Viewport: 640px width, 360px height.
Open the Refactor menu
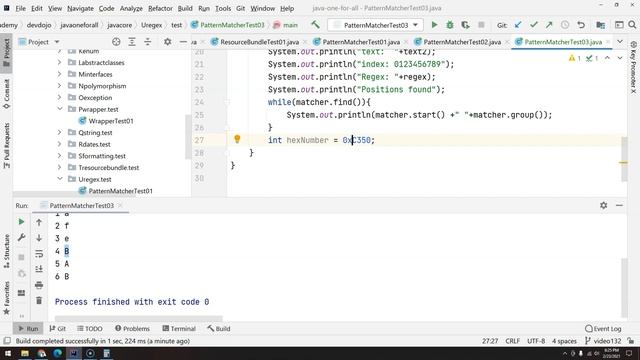pyautogui.click(x=160, y=8)
